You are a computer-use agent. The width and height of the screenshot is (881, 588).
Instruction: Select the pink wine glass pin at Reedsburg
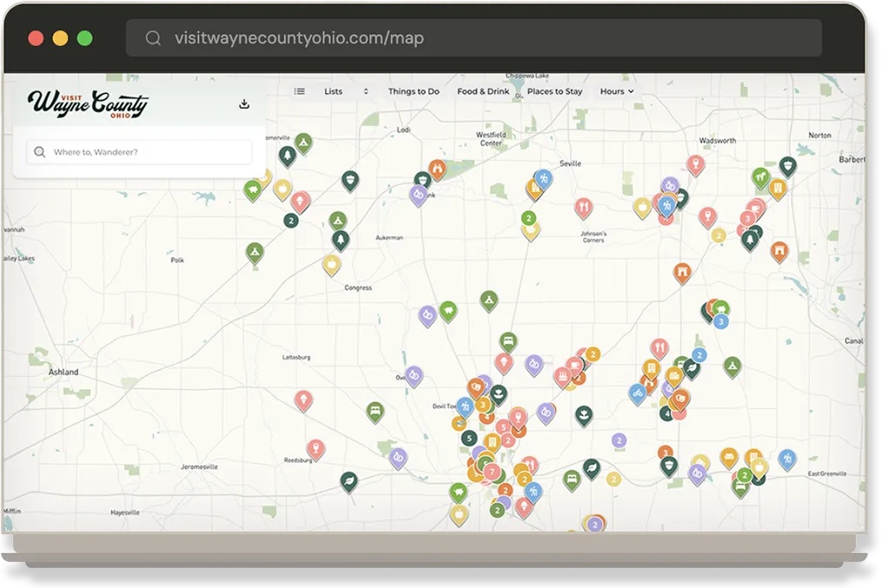click(x=315, y=449)
